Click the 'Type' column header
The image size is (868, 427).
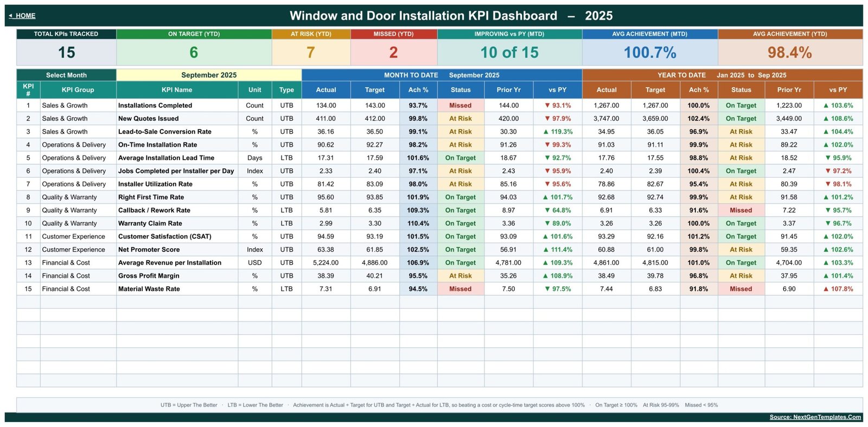(286, 90)
